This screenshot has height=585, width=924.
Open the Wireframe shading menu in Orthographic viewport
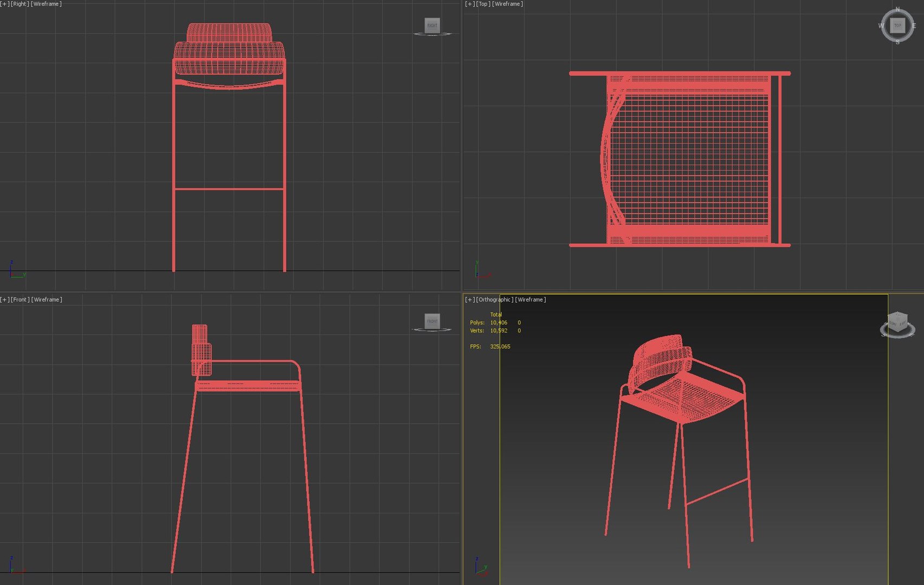(x=531, y=300)
